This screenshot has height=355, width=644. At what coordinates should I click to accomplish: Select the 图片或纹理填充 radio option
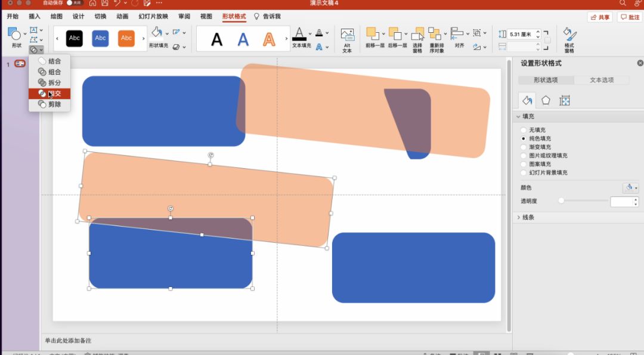coord(524,156)
